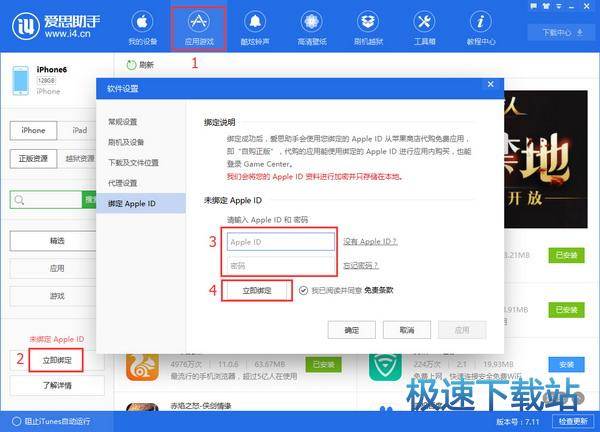Switch to the iPhone device tab

(33, 130)
